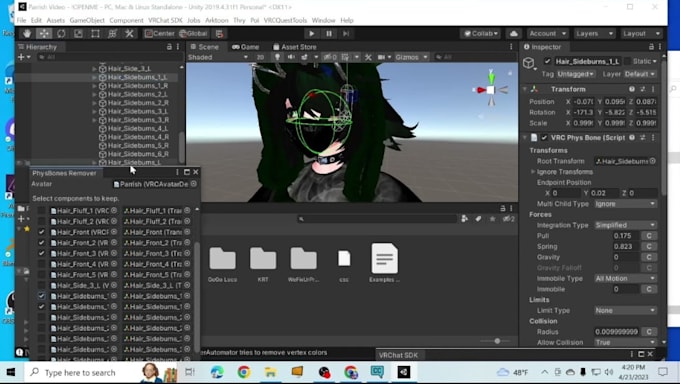Viewport: 680px width, 384px height.
Task: Open the Collab dropdown
Action: pyautogui.click(x=481, y=33)
